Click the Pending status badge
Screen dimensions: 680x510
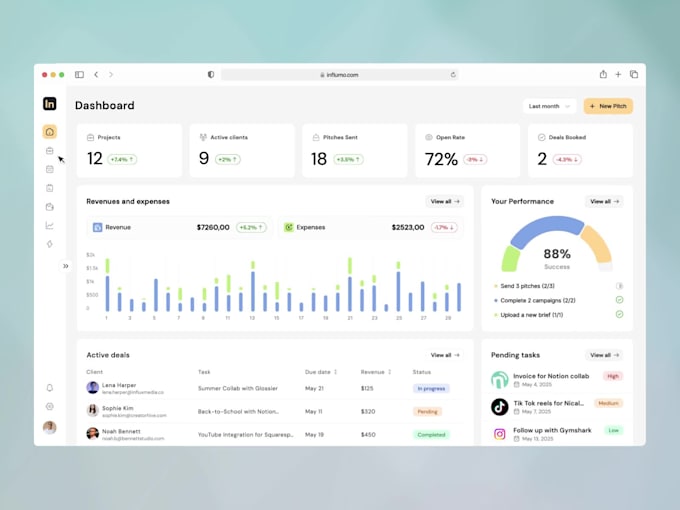(427, 411)
